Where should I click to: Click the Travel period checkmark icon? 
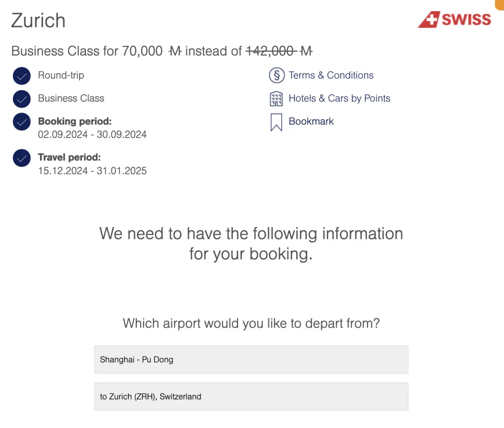(22, 158)
